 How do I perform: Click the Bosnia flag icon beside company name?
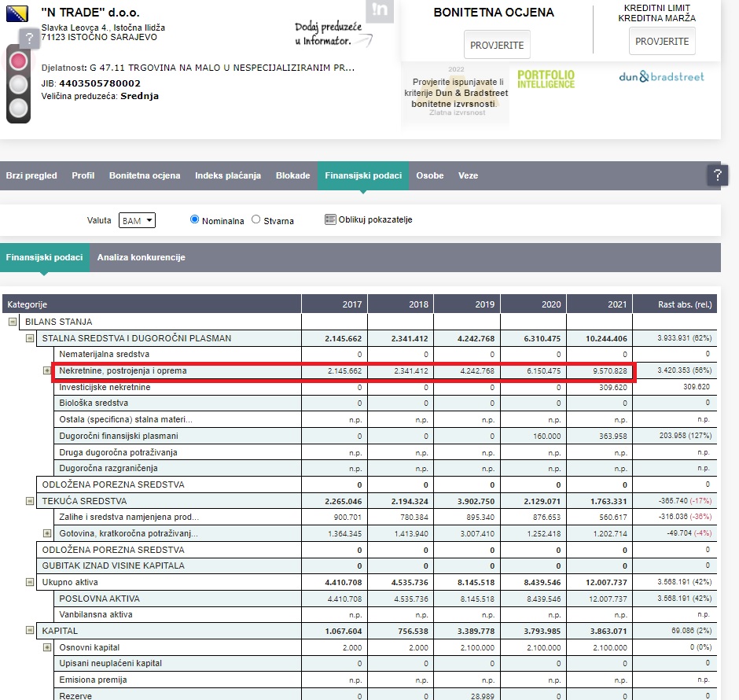click(x=18, y=13)
